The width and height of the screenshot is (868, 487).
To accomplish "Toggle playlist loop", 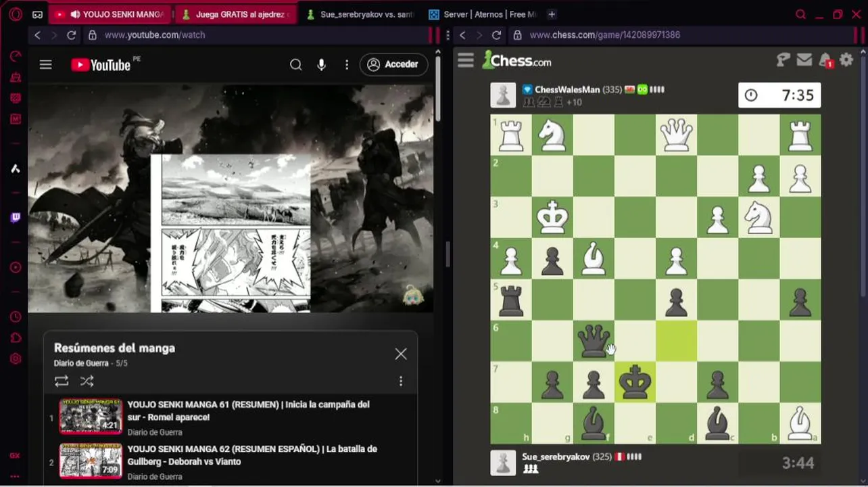I will [x=62, y=381].
